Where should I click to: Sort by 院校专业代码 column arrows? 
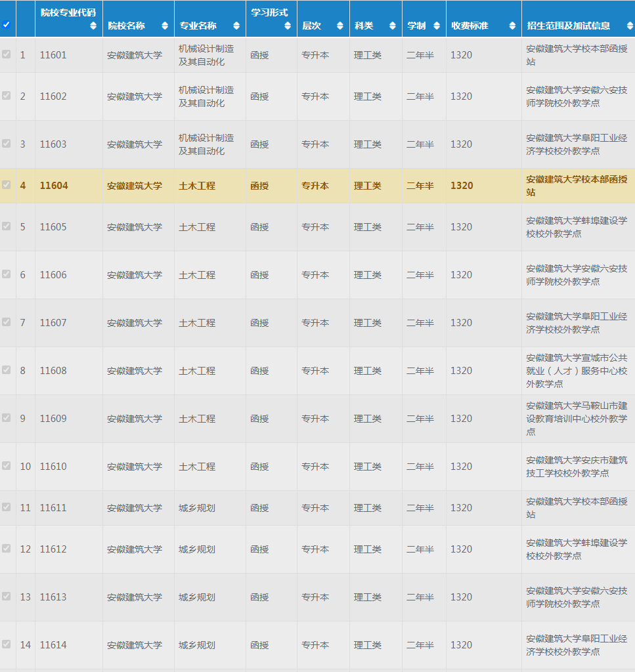click(x=93, y=26)
